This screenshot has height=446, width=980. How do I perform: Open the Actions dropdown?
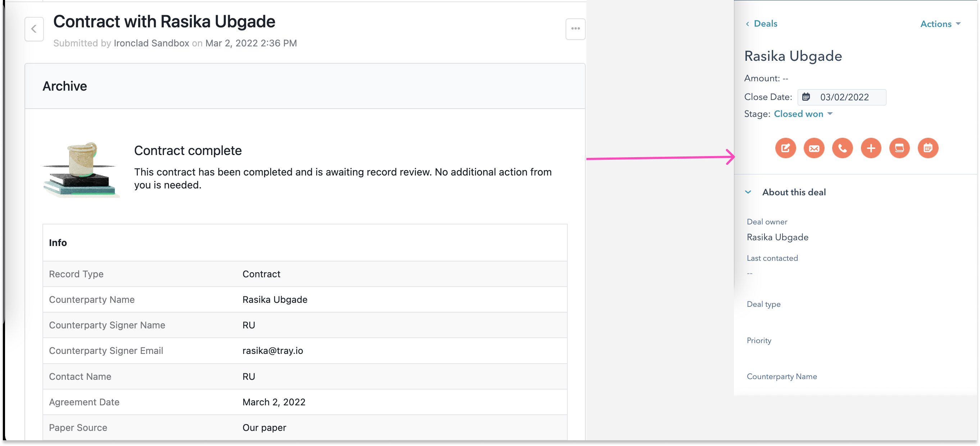(x=940, y=24)
